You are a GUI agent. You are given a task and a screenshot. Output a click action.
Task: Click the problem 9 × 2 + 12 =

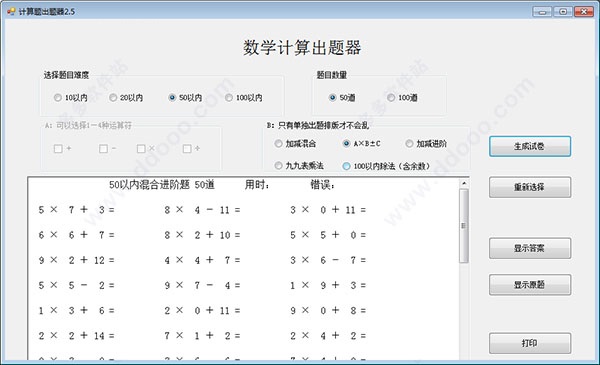click(77, 260)
